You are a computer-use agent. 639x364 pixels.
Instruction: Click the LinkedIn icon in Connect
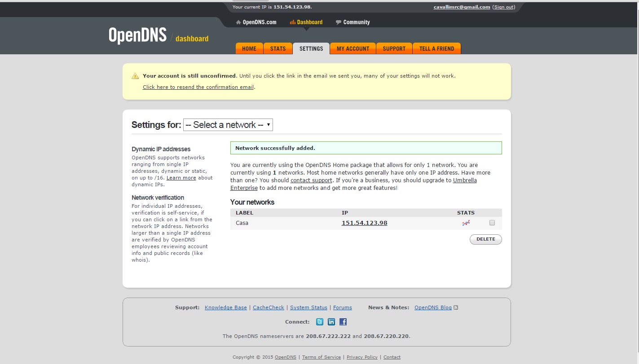[331, 322]
